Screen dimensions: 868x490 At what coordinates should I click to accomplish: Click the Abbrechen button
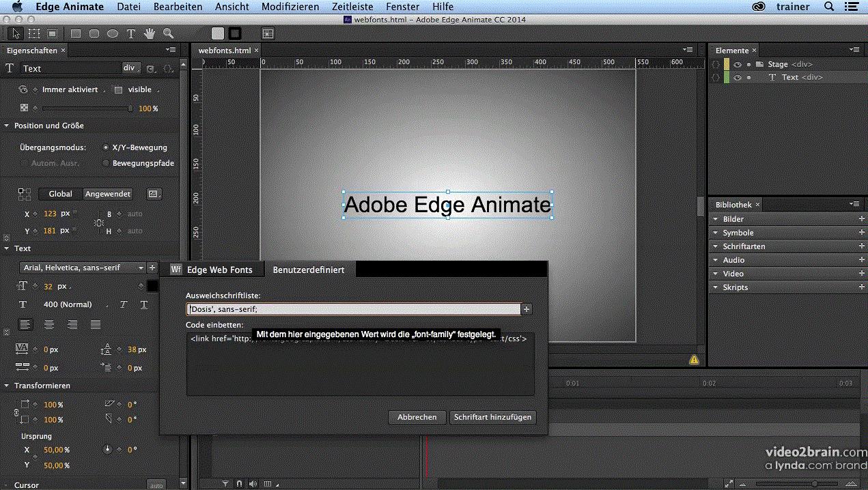pos(417,417)
